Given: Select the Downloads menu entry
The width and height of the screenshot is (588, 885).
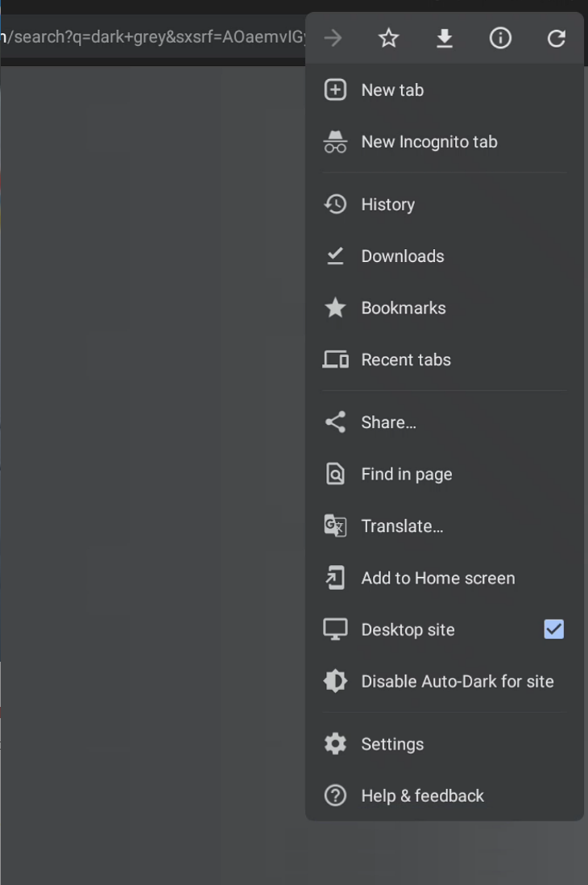Looking at the screenshot, I should [x=402, y=256].
